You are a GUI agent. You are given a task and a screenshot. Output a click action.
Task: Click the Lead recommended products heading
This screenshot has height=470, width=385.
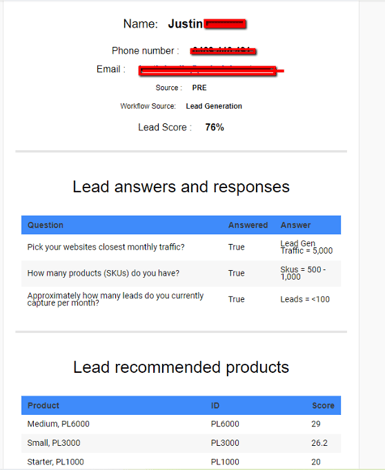(x=181, y=367)
